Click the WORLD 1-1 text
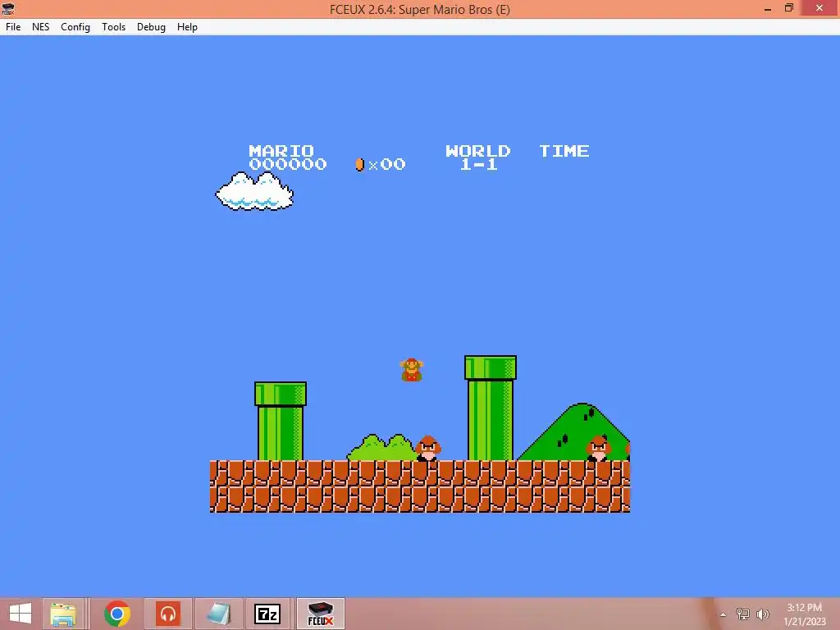Viewport: 840px width, 630px height. click(478, 157)
